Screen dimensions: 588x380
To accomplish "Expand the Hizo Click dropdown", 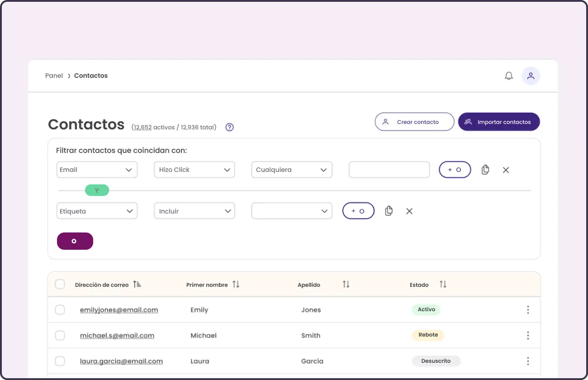I will pyautogui.click(x=194, y=170).
